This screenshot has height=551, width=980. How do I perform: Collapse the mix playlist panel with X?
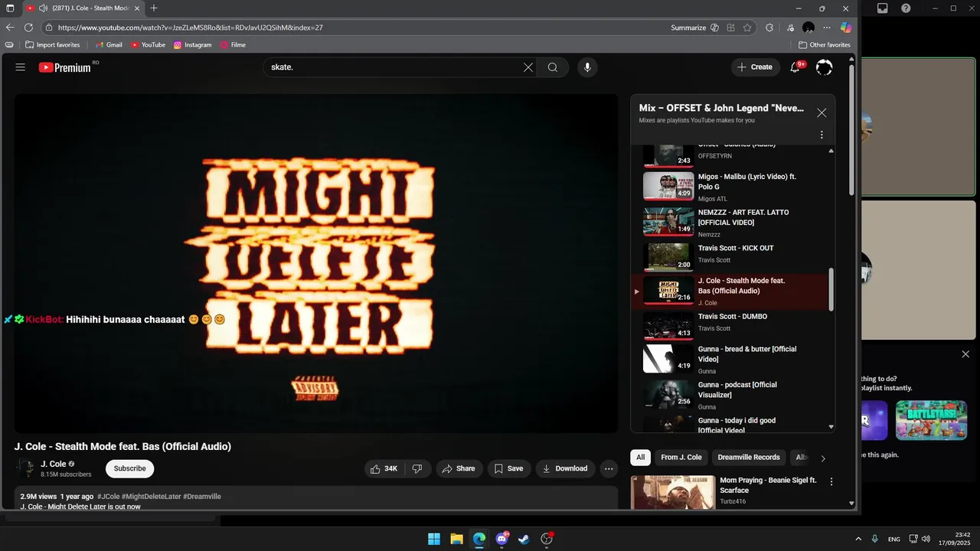click(822, 112)
